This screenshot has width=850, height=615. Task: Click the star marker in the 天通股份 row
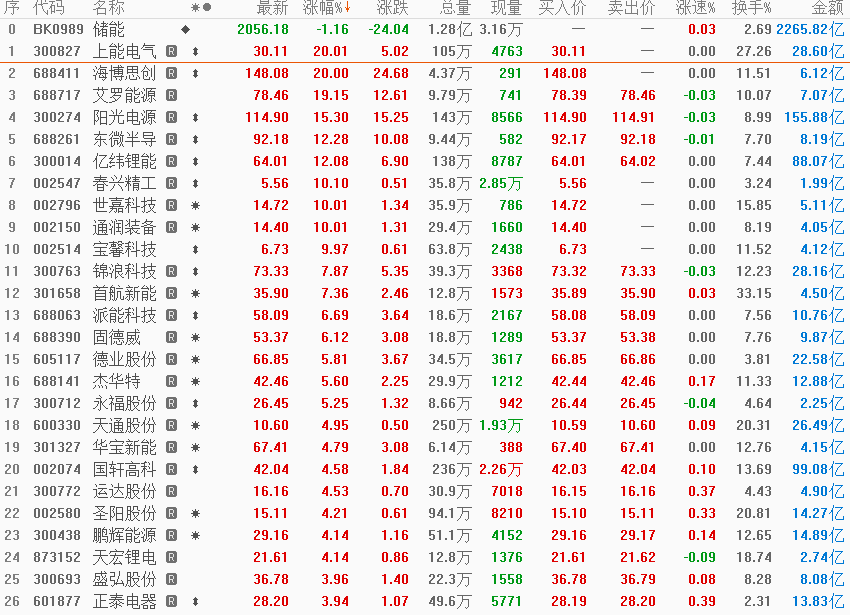click(196, 425)
